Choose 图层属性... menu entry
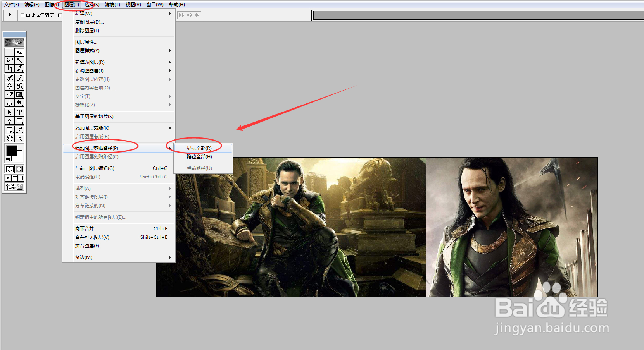 pyautogui.click(x=119, y=42)
